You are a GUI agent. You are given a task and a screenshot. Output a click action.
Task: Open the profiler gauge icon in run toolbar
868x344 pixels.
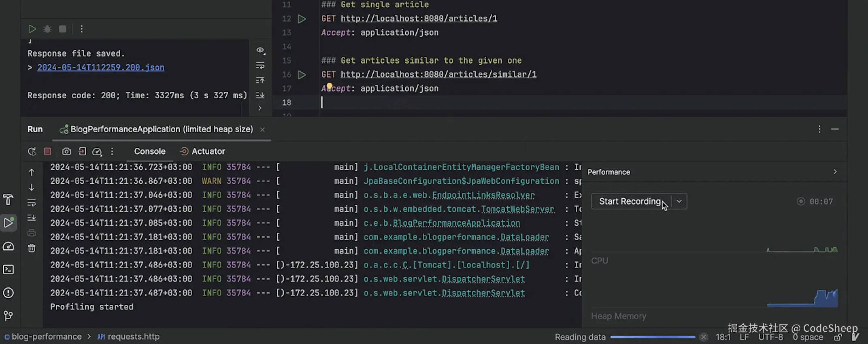(97, 151)
